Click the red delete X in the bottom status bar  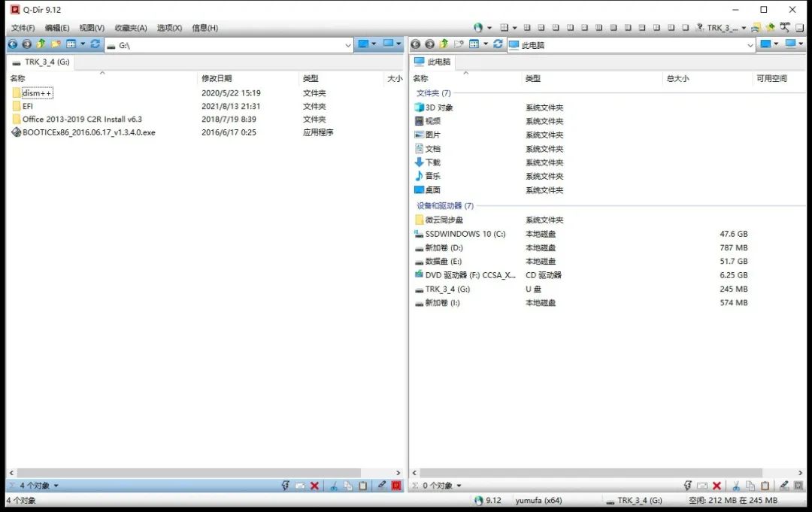[314, 485]
